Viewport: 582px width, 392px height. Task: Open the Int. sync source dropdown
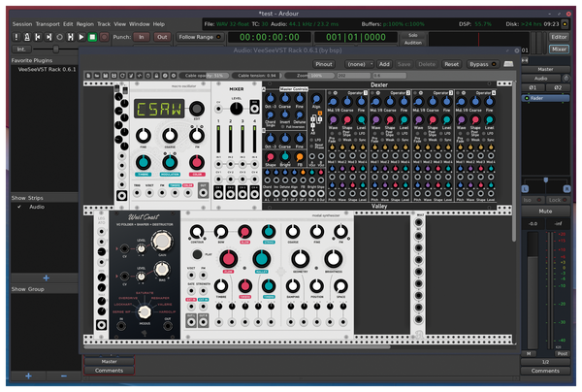click(x=21, y=49)
